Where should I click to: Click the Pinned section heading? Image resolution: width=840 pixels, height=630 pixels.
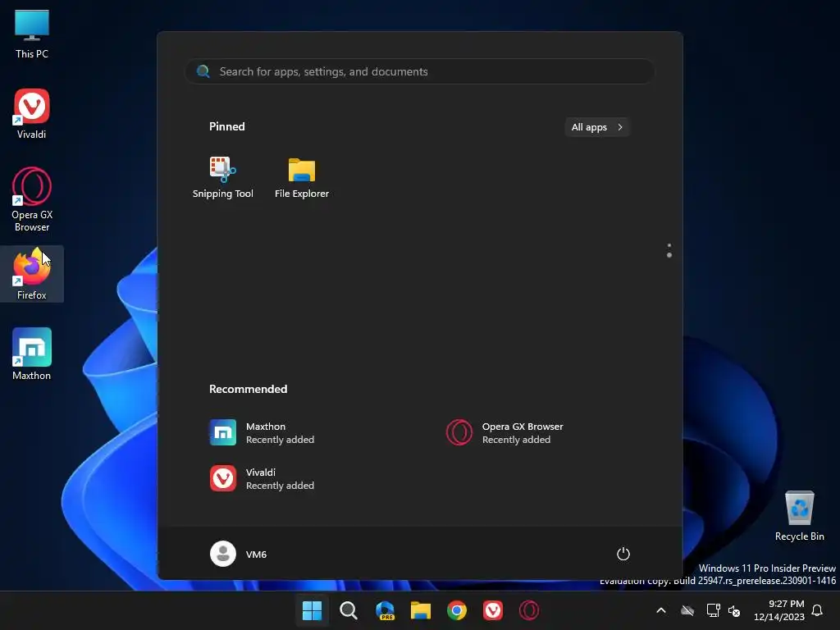(x=226, y=126)
